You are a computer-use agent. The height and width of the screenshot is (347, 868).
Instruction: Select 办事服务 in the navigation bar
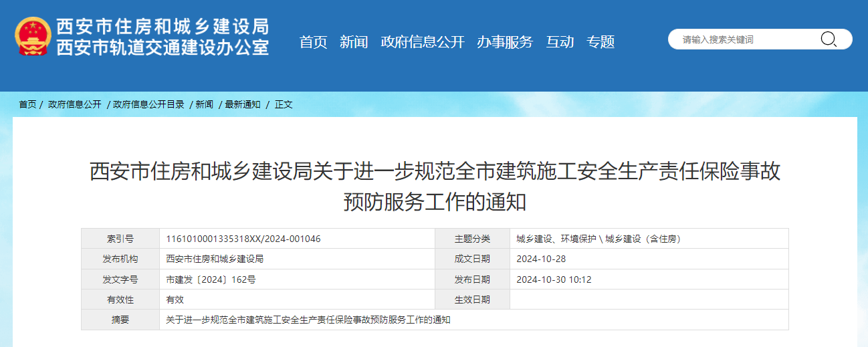pos(504,42)
